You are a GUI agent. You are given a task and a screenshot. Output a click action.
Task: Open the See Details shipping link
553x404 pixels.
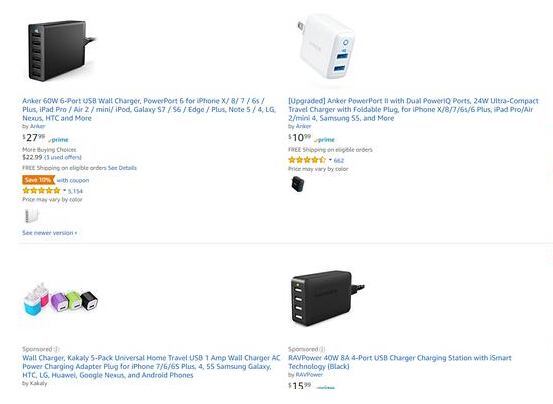coord(122,168)
